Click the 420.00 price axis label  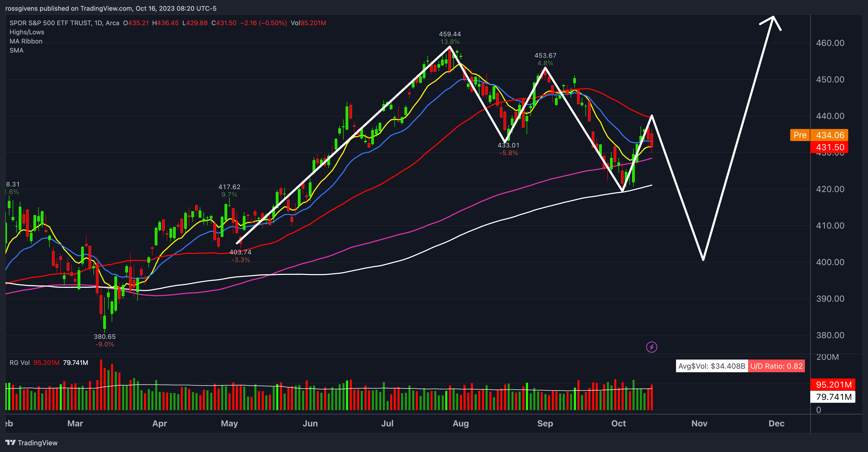(x=830, y=189)
